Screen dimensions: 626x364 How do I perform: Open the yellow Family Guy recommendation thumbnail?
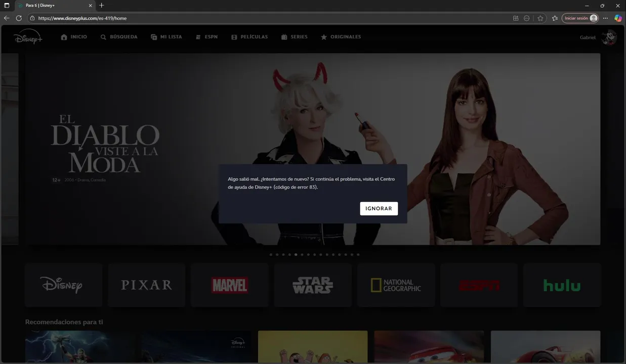pos(313,347)
